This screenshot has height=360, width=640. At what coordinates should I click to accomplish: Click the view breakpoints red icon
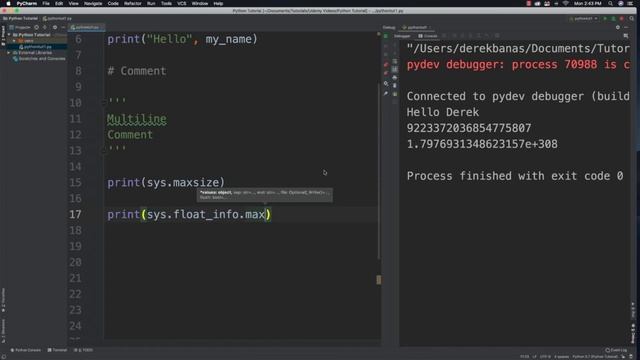[386, 64]
